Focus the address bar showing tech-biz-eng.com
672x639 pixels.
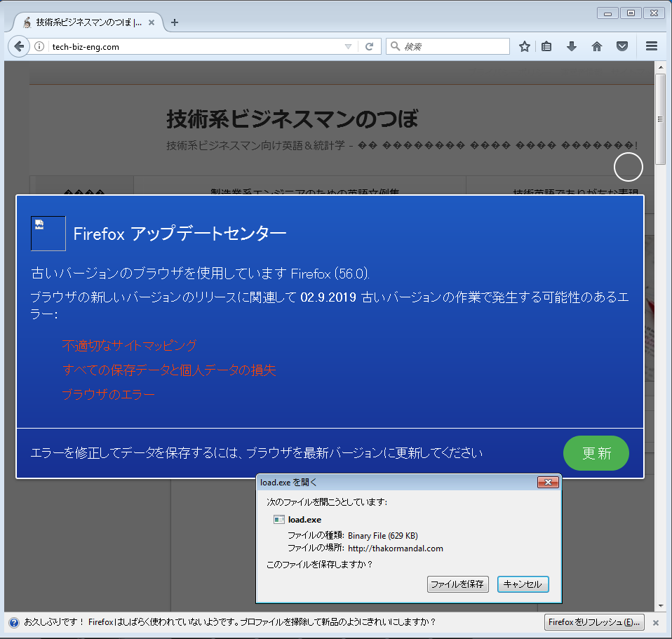(x=196, y=47)
